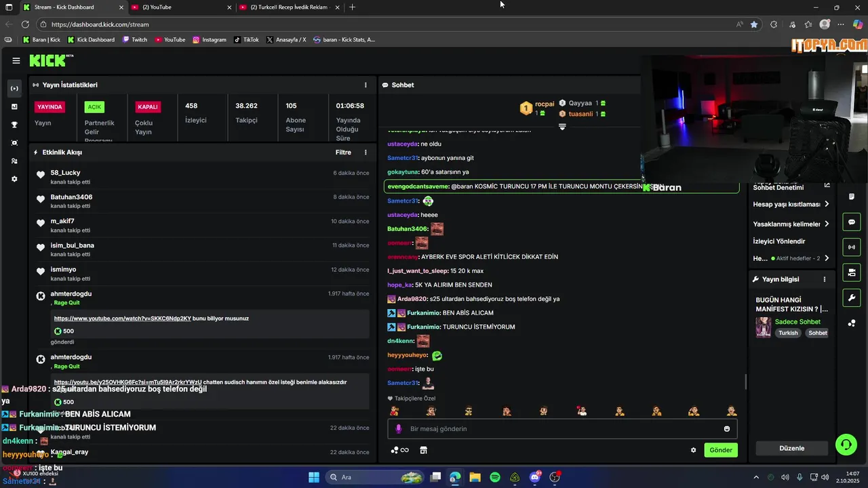Click the first follower emote in emote row
The width and height of the screenshot is (868, 488).
tap(394, 411)
